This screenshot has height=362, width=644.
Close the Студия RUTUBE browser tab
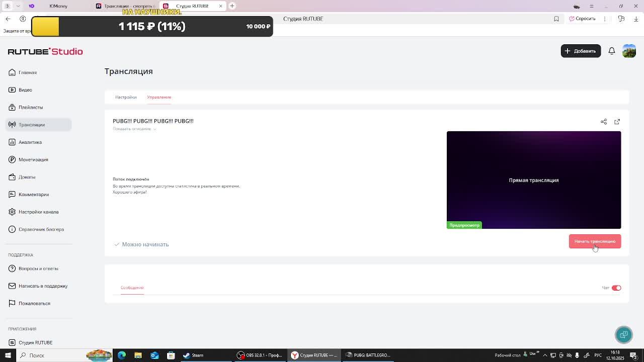pos(220,6)
